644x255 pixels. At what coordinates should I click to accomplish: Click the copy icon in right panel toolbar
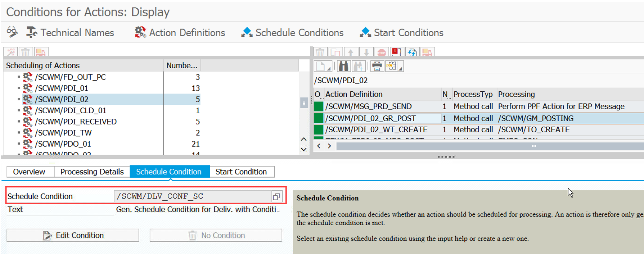pos(335,52)
